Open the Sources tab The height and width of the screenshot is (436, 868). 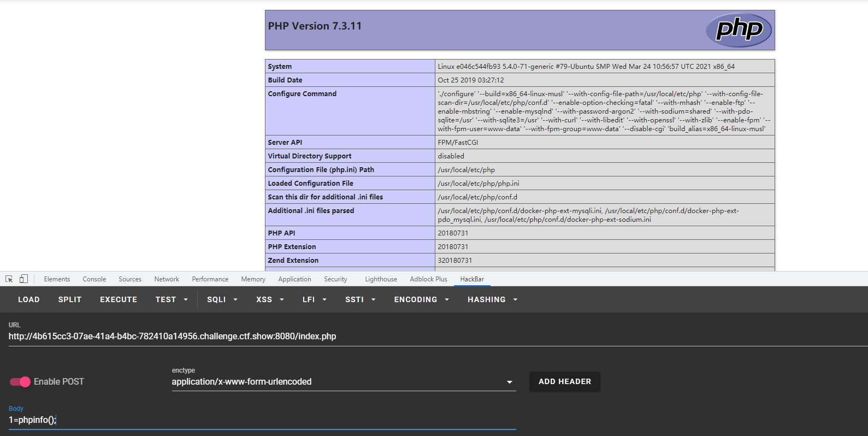pos(130,279)
